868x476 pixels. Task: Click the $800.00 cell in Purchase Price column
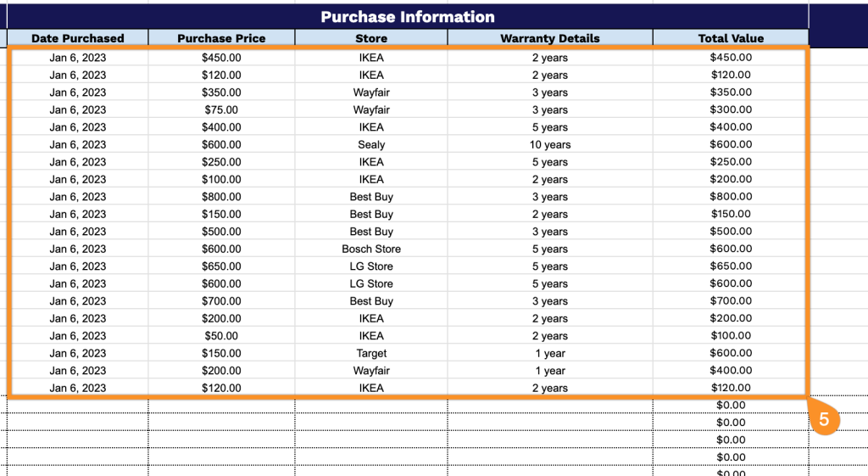coord(221,197)
